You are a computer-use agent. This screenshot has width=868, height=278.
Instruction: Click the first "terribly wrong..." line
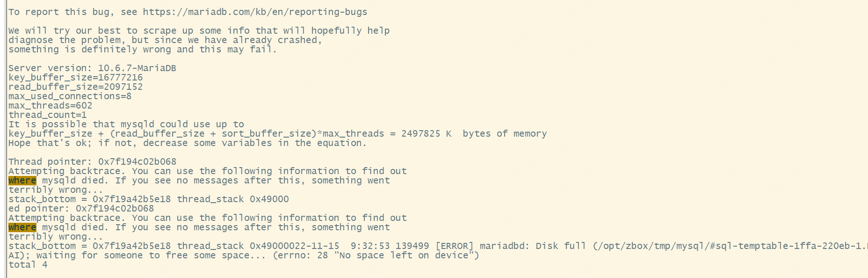point(56,190)
